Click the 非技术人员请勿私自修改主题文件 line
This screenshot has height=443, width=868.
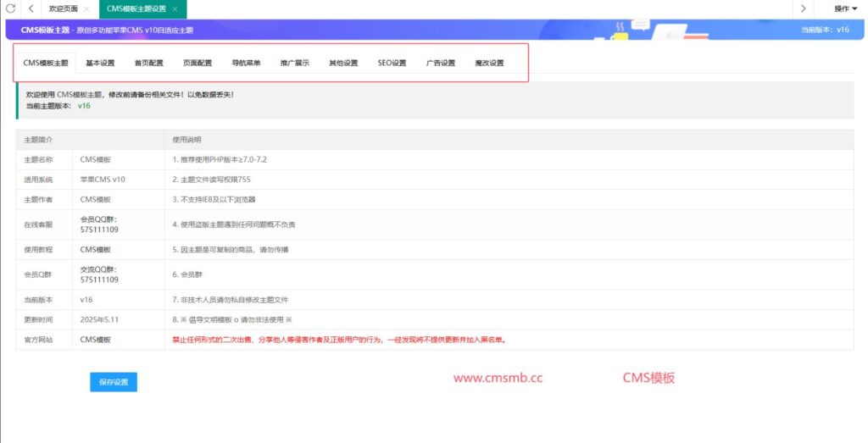231,300
